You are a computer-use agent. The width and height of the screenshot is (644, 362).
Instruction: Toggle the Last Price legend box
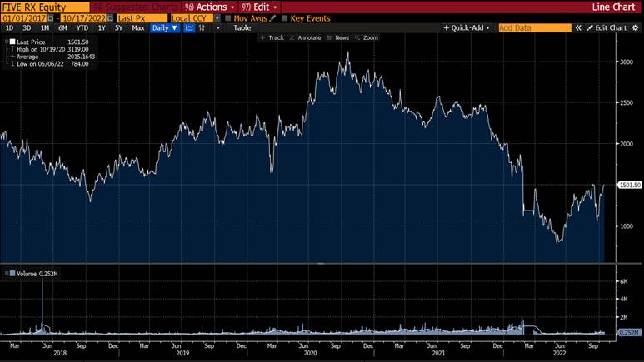[x=11, y=41]
